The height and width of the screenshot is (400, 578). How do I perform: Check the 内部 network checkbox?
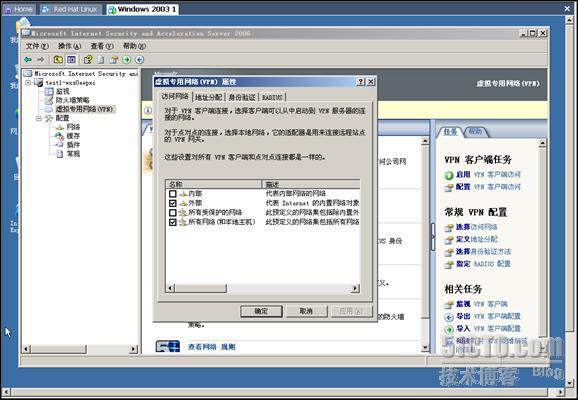(x=173, y=194)
